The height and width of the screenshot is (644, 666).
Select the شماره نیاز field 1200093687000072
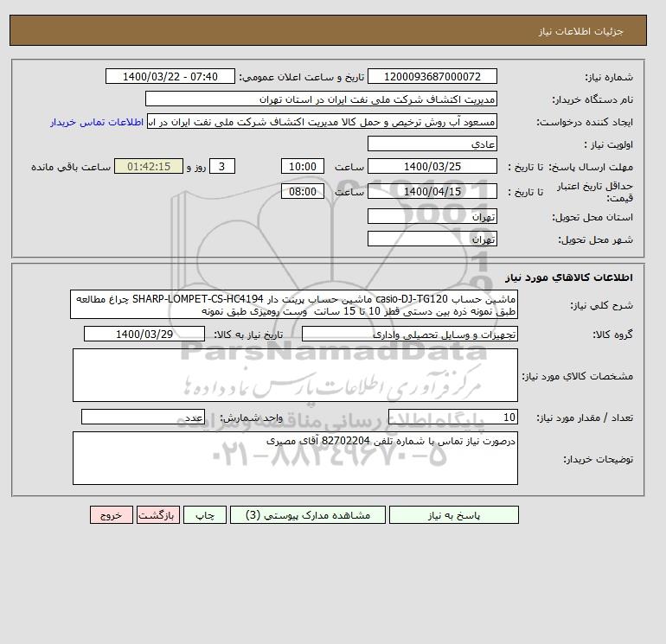point(432,77)
